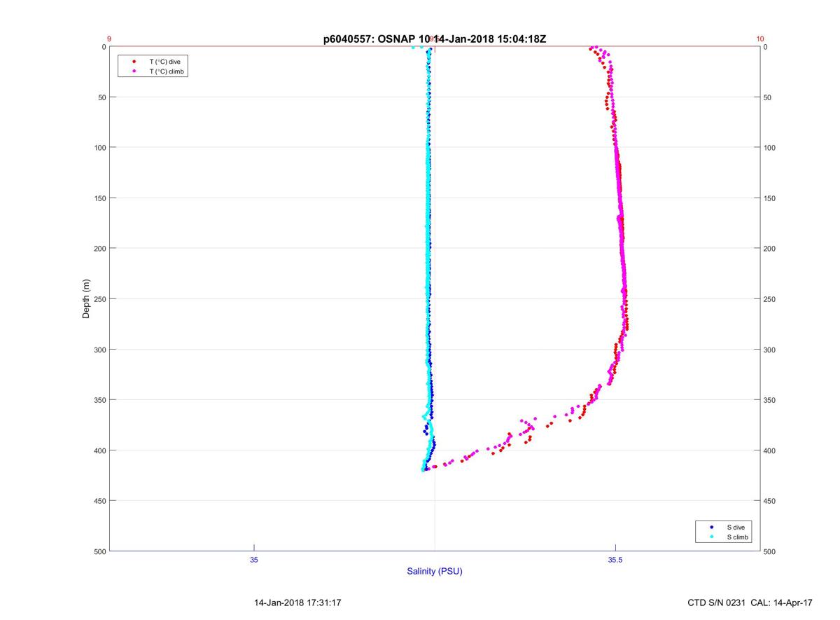Click the cyan marker in the salinity legend
Viewport: 840px width, 620px height.
click(x=712, y=537)
